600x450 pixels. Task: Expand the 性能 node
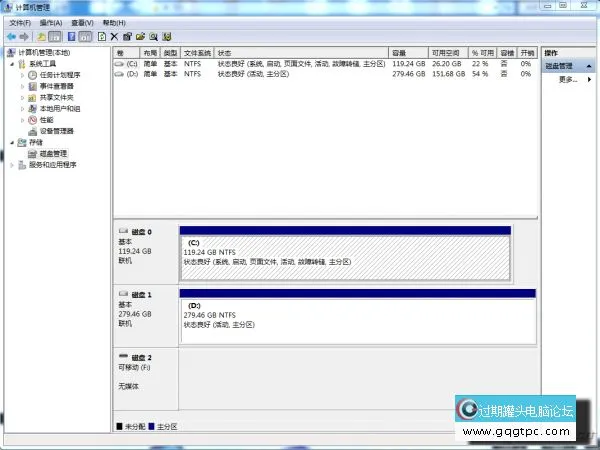point(22,120)
